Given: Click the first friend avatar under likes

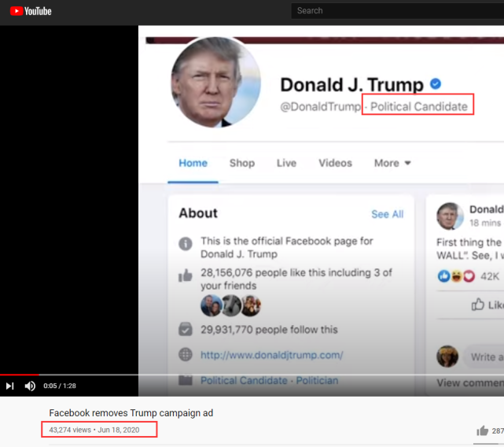Looking at the screenshot, I should (211, 305).
